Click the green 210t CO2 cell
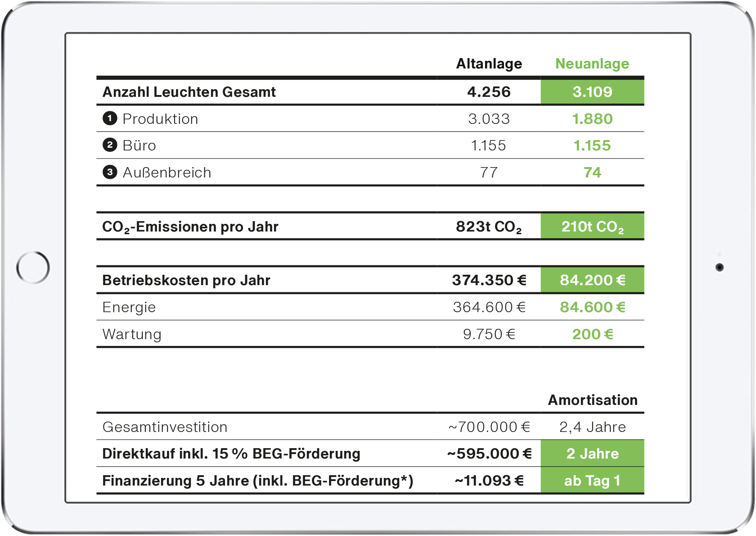The width and height of the screenshot is (756, 536). [592, 227]
